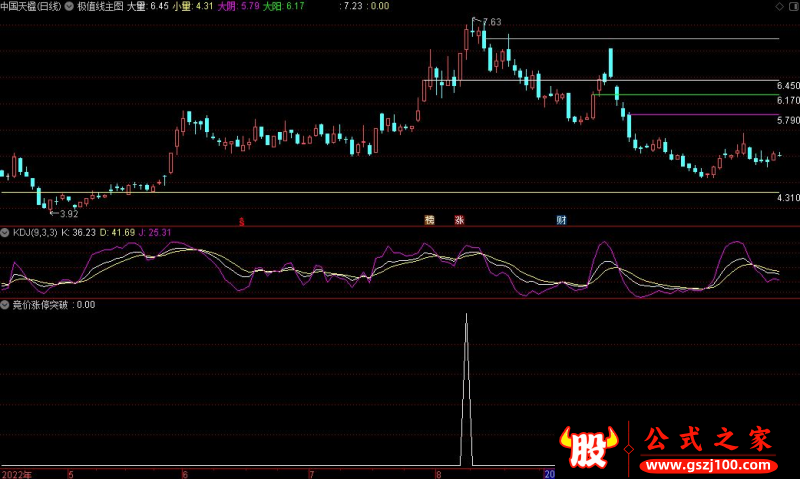Click the round icon beside 竞价涨停突破

click(5, 304)
